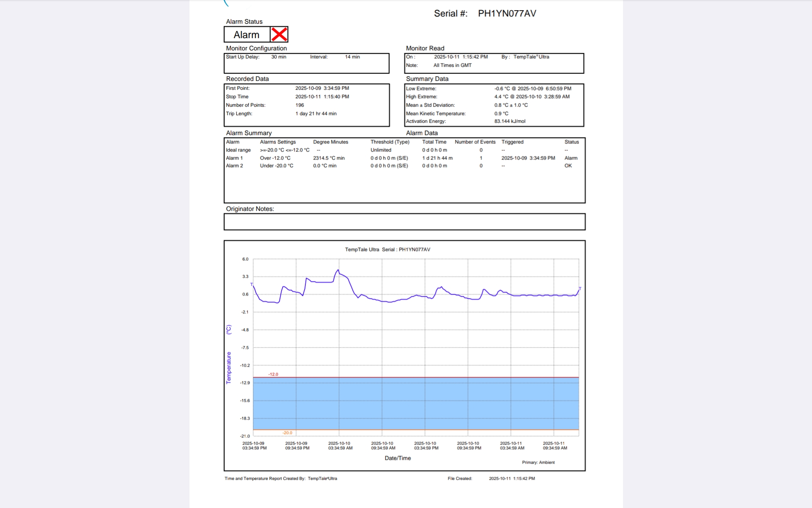Click the vertical Temperature axis label
This screenshot has width=812, height=508.
229,367
